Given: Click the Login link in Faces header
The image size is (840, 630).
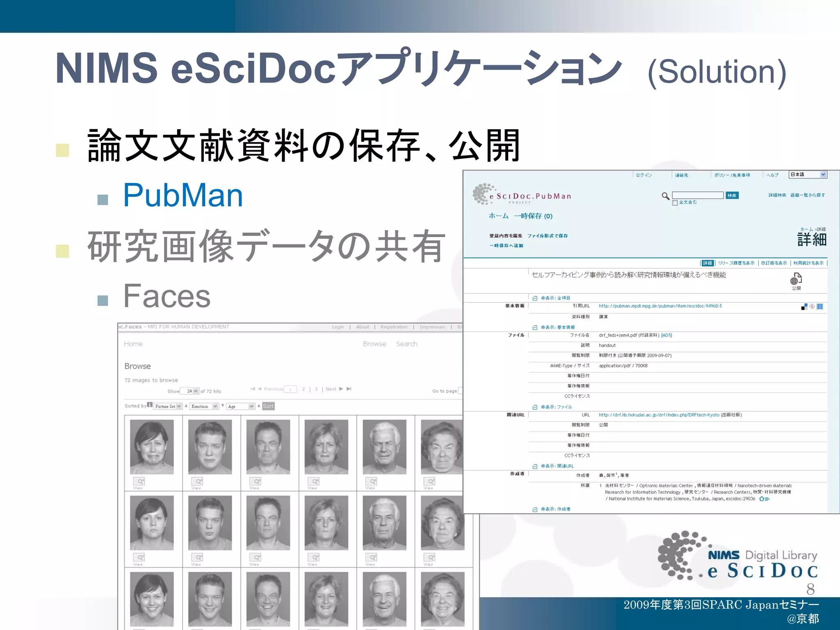Looking at the screenshot, I should tap(338, 327).
